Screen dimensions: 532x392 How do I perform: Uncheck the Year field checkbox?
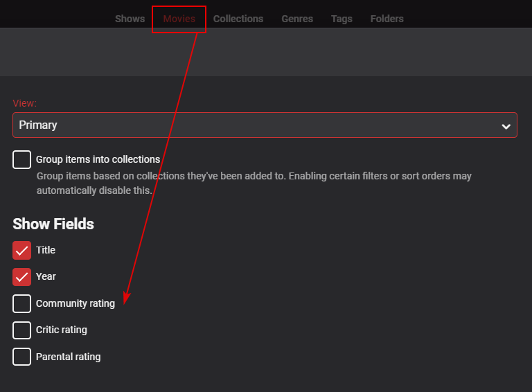coord(21,277)
